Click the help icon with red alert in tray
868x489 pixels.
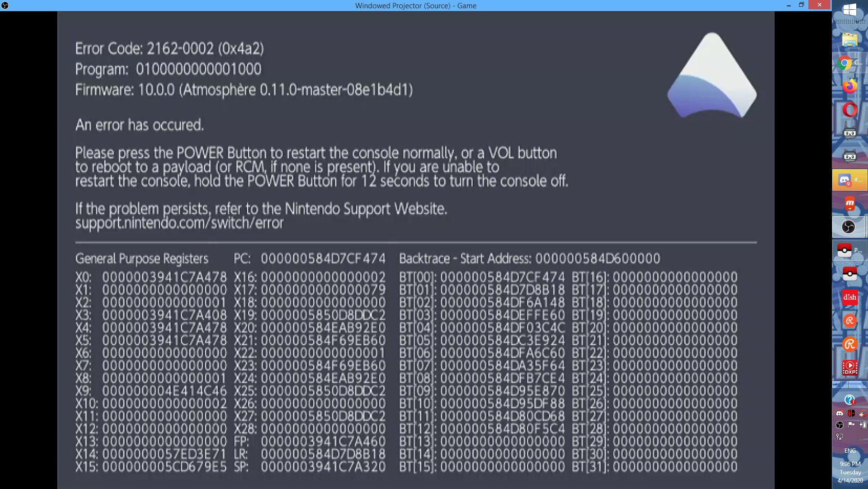coord(850,400)
